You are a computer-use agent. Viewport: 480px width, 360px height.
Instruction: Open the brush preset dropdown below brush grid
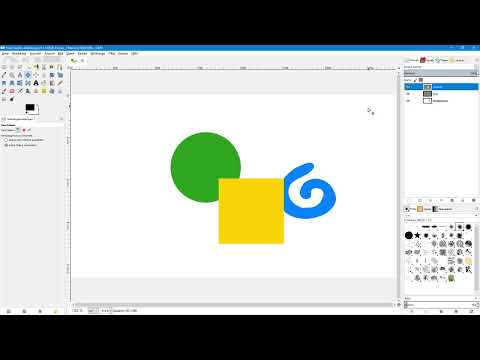pos(440,298)
